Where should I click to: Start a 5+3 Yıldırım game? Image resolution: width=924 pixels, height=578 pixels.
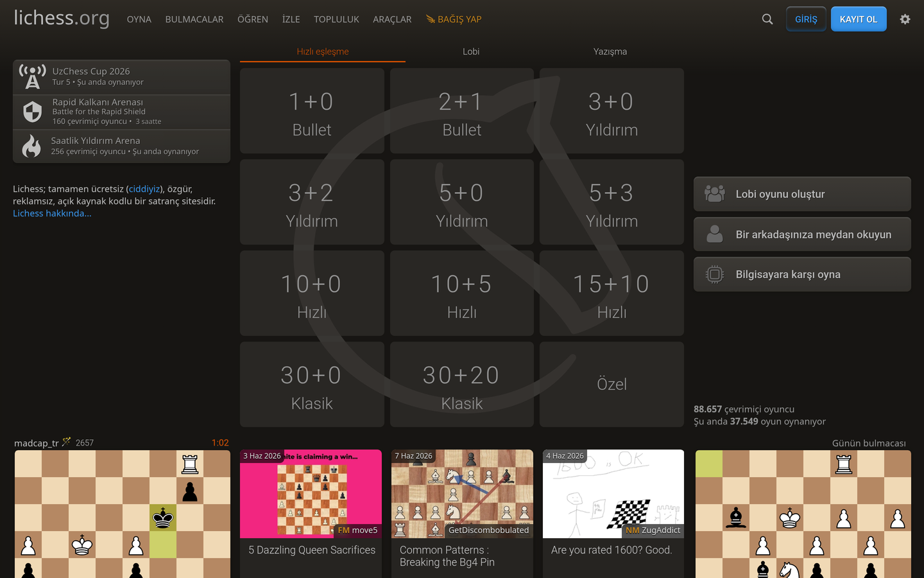pyautogui.click(x=612, y=202)
